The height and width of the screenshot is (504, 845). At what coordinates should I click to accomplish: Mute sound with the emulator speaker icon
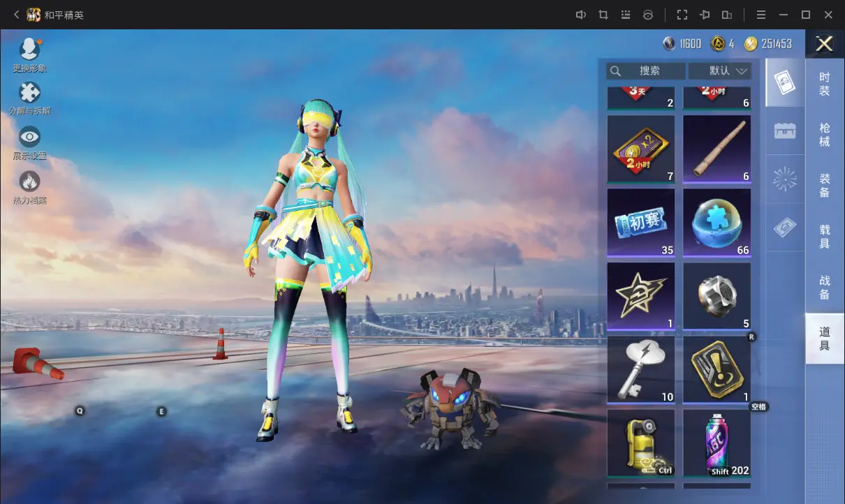click(580, 15)
